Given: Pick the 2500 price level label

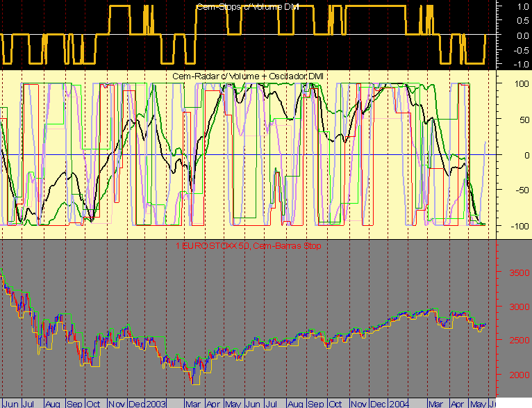Looking at the screenshot, I should 519,341.
